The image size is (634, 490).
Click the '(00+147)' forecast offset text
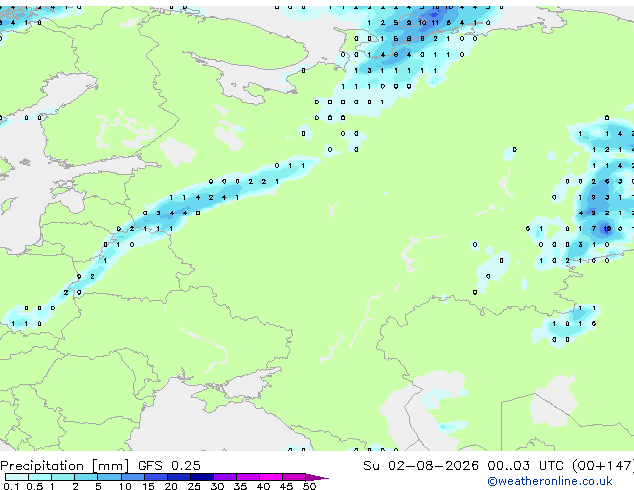coord(603,466)
